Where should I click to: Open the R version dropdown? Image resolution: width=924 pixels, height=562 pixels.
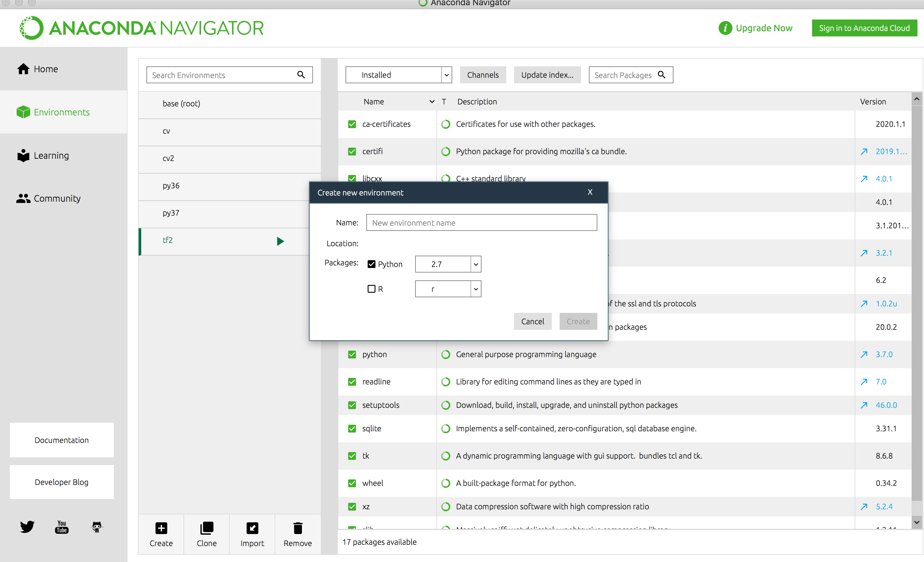[475, 289]
